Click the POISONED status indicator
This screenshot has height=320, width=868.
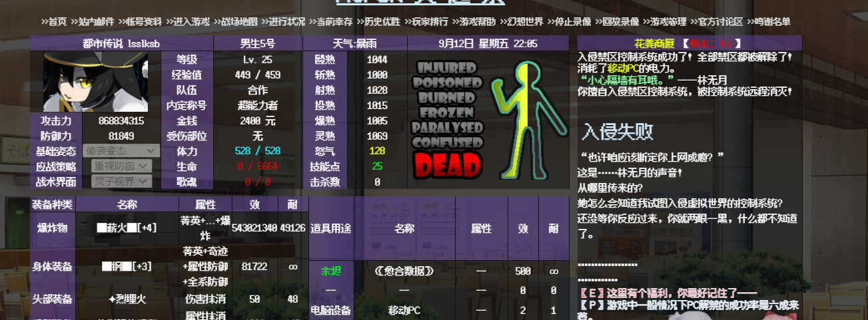click(x=446, y=82)
